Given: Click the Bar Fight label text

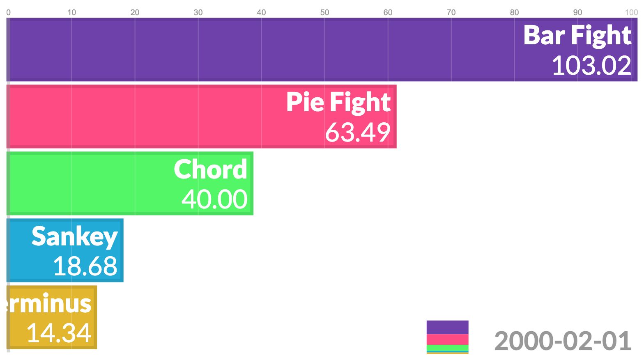Looking at the screenshot, I should (x=577, y=36).
